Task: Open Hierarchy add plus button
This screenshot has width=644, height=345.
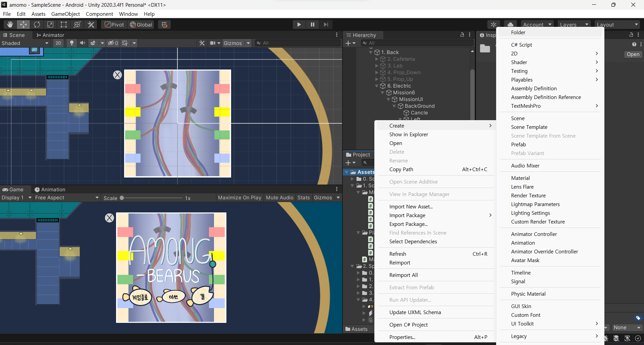Action: (351, 43)
